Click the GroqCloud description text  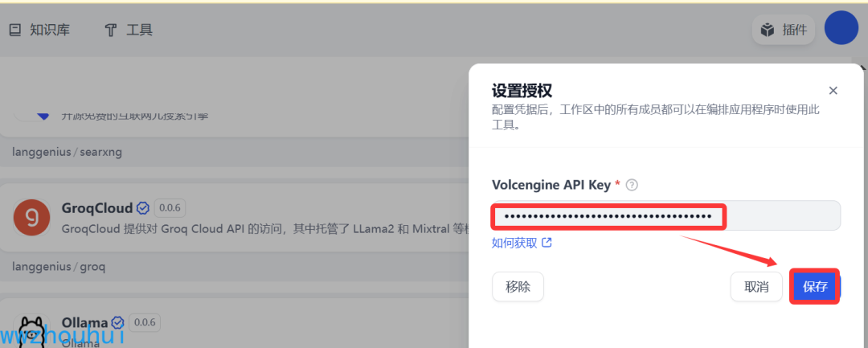click(264, 227)
